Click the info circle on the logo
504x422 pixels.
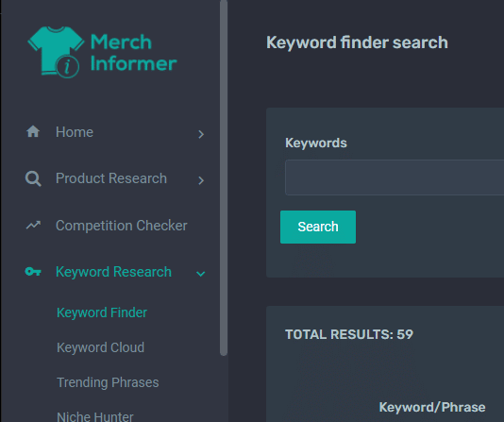coord(68,67)
